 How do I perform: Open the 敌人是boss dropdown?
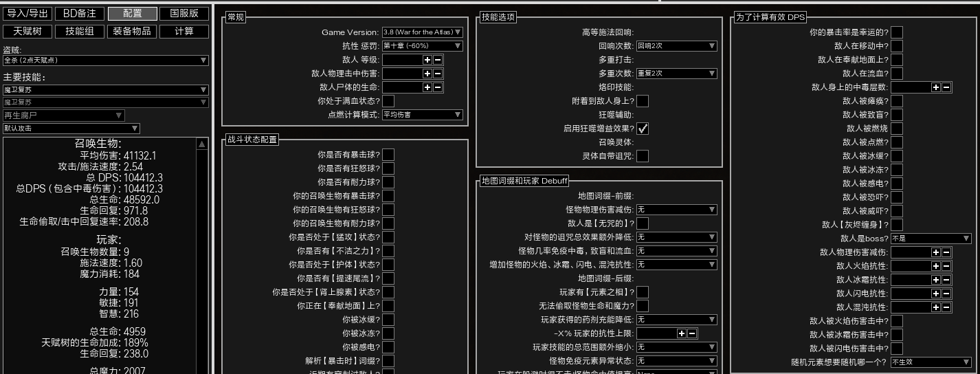(x=931, y=239)
